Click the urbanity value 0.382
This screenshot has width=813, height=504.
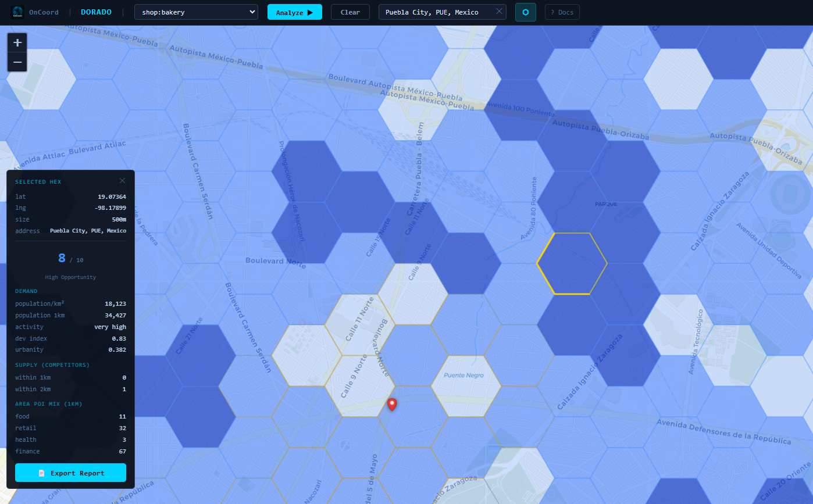coord(117,349)
